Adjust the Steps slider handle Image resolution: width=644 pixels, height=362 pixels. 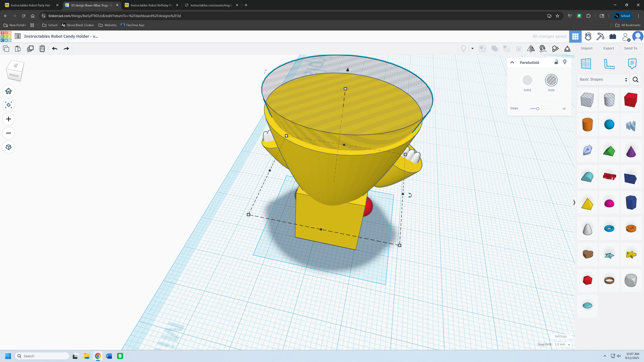click(x=537, y=109)
